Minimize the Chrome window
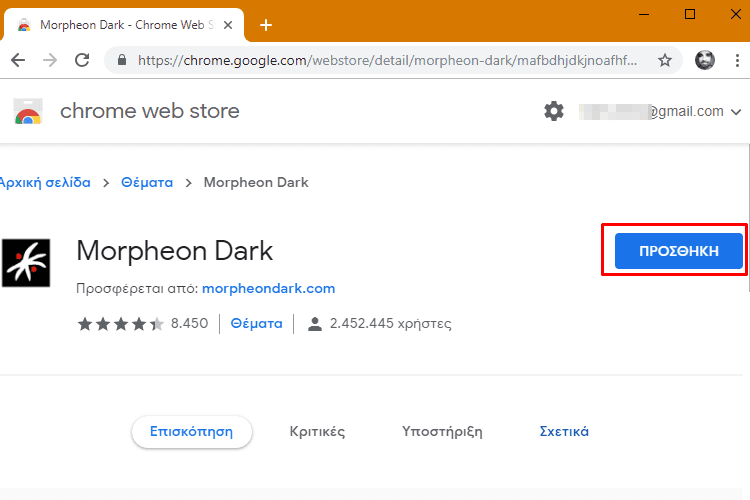The image size is (750, 500). pos(644,14)
